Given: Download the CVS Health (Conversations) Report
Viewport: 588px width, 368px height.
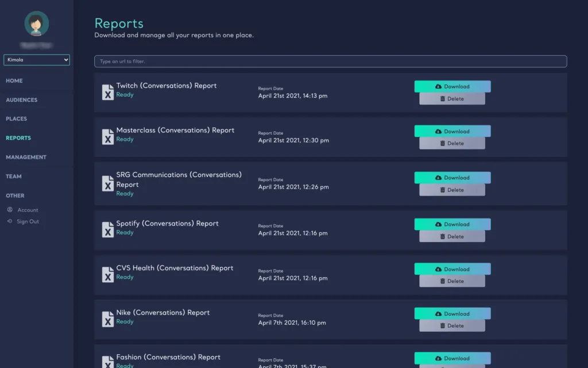Looking at the screenshot, I should pyautogui.click(x=452, y=269).
